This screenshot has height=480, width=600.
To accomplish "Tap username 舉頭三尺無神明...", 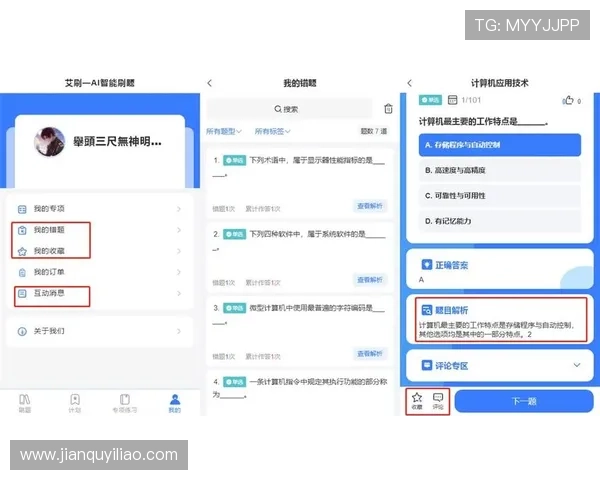I will (x=117, y=142).
